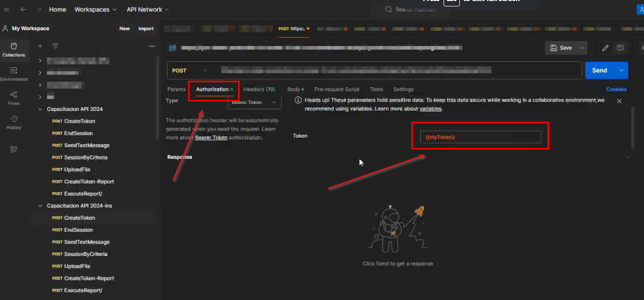Image resolution: width=644 pixels, height=300 pixels.
Task: Expand the Response panel chevron
Action: [628, 157]
